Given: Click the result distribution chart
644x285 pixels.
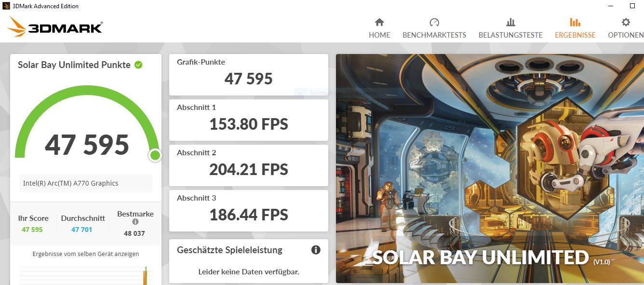Looking at the screenshot, I should pos(86,275).
